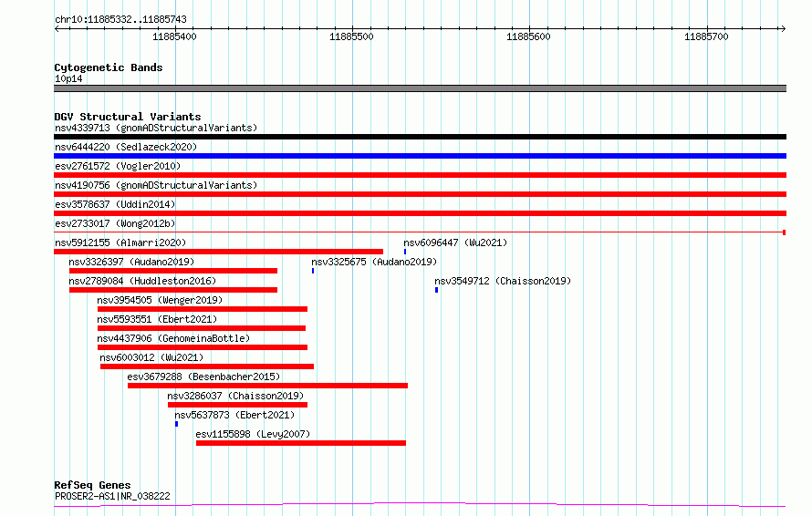Click nsv5637873 (Ebert2021) label
812x516 pixels.
[234, 415]
